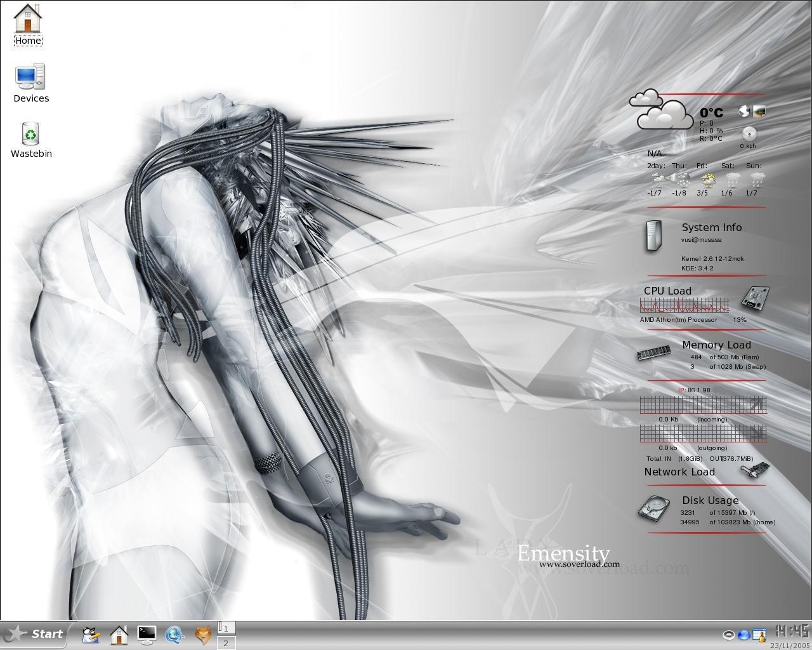The image size is (812, 650).
Task: Click the RAM stick memory icon
Action: point(654,353)
